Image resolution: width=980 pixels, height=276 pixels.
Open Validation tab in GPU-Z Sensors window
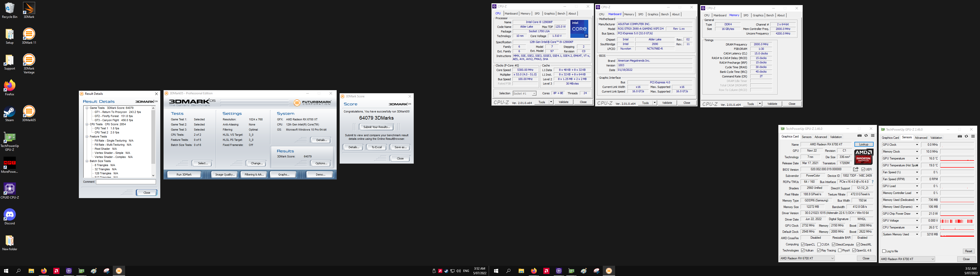pos(936,138)
